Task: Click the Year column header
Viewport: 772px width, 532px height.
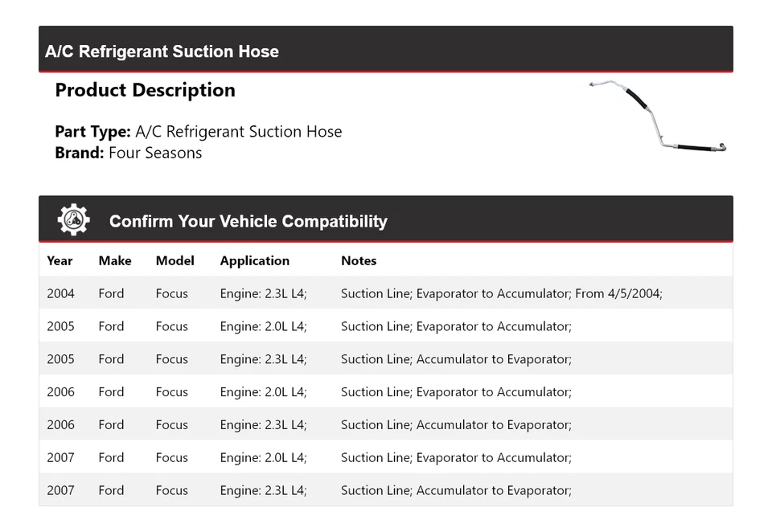Action: [x=60, y=260]
